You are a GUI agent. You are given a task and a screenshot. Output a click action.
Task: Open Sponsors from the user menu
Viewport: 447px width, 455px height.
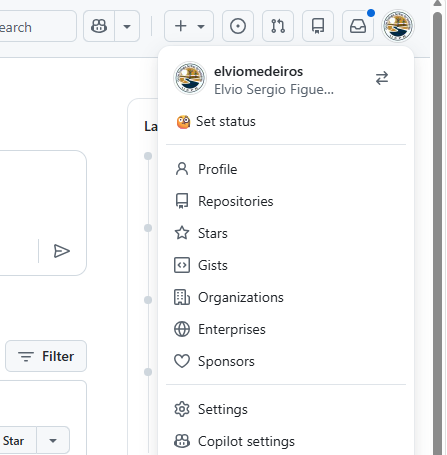point(286,361)
